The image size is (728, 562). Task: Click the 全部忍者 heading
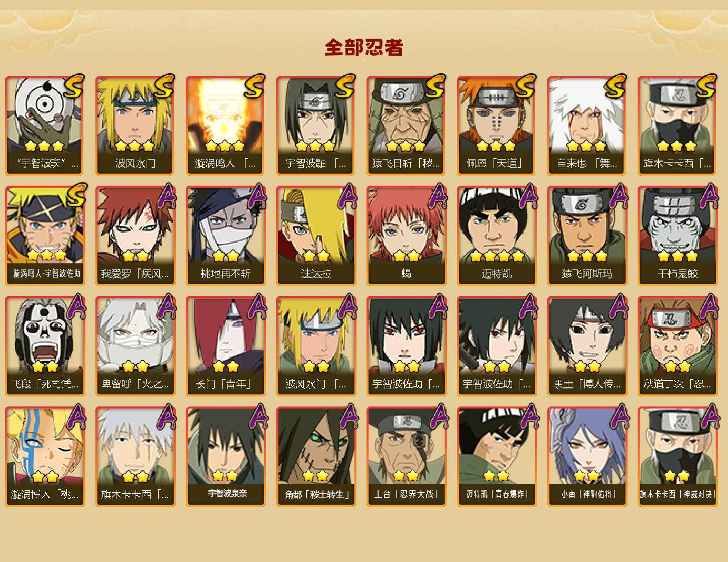(x=364, y=48)
